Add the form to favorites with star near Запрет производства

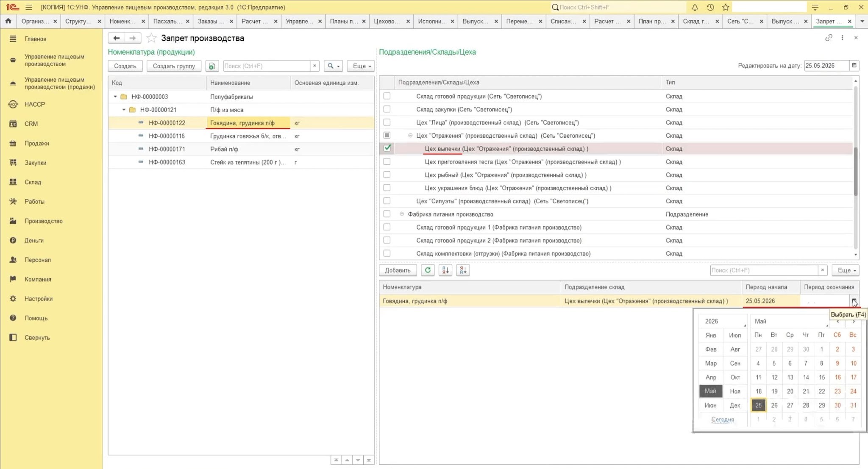coord(151,38)
